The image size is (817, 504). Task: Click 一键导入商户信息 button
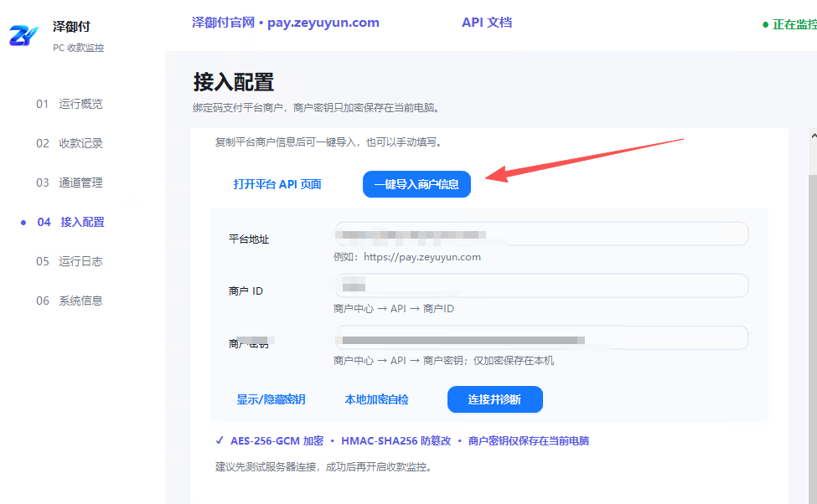pos(416,184)
